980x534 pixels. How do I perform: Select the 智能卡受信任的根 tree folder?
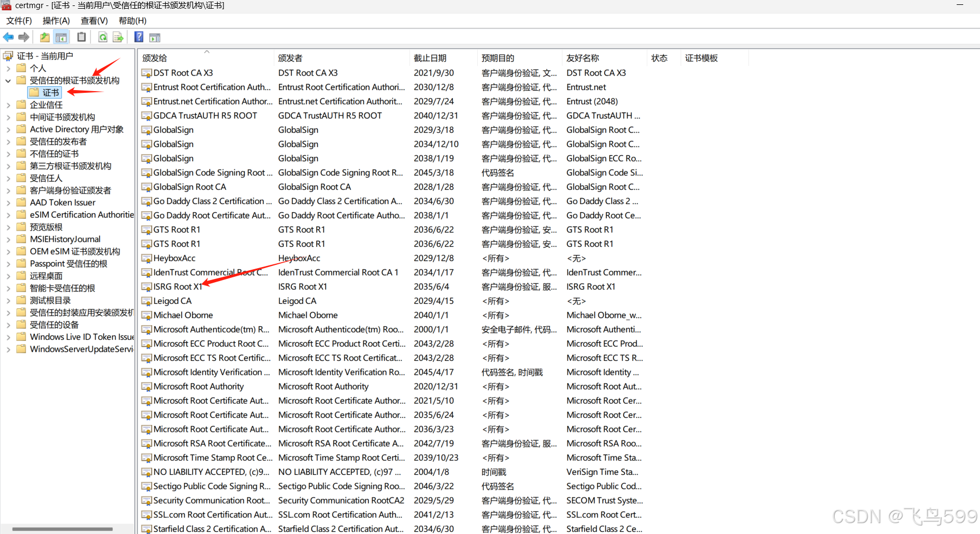pos(62,288)
